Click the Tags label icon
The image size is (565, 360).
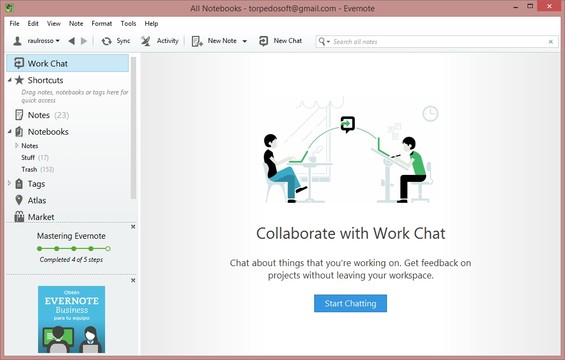click(x=19, y=184)
